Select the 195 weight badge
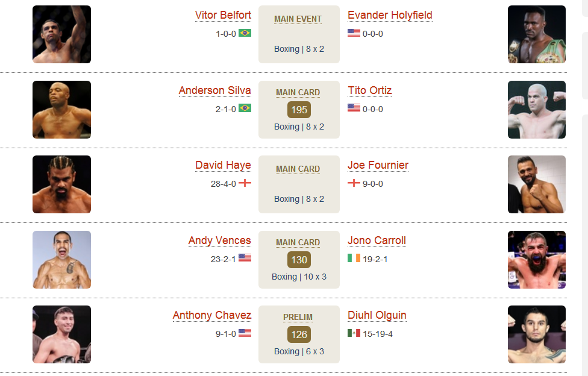588x376 pixels. (299, 110)
